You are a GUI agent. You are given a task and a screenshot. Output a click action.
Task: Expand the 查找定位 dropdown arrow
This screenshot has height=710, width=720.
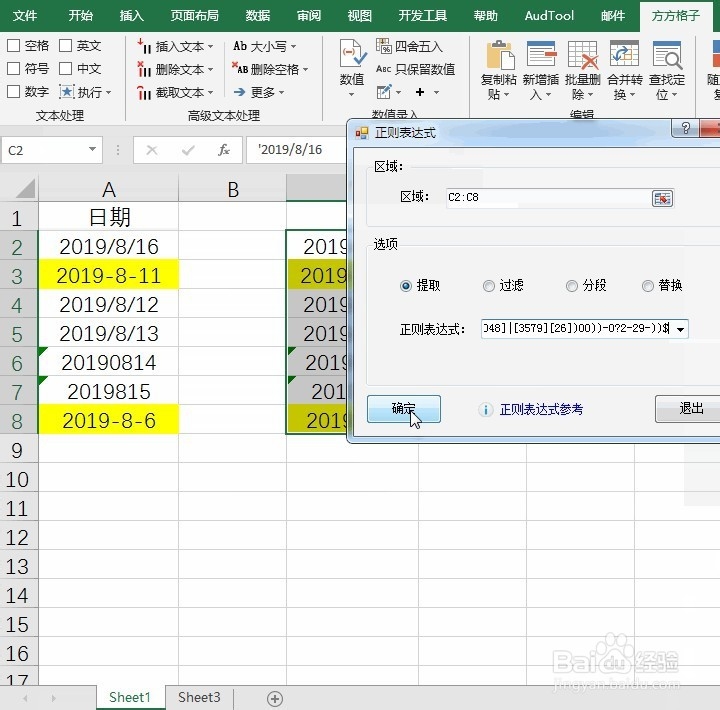674,95
